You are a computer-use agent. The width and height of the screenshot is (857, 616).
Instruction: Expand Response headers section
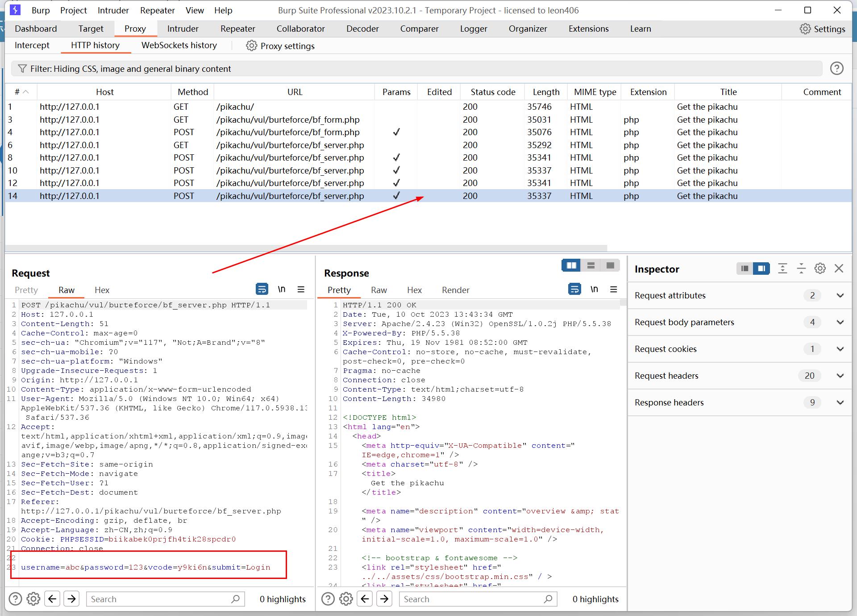click(840, 402)
